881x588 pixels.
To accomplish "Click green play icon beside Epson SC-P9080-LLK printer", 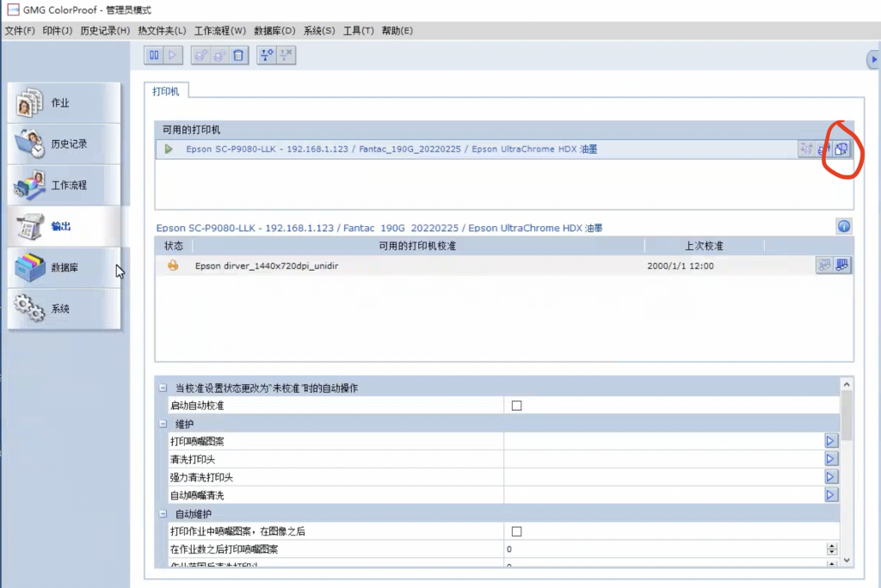I will (x=169, y=149).
